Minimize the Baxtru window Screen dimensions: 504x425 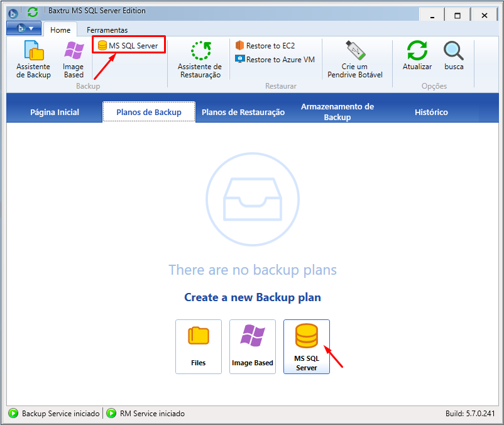(432, 15)
